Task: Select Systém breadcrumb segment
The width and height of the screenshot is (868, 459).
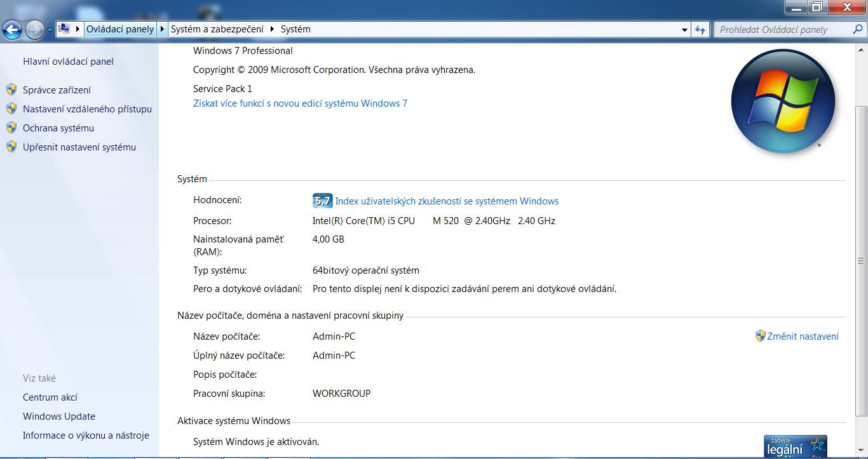Action: pyautogui.click(x=295, y=29)
